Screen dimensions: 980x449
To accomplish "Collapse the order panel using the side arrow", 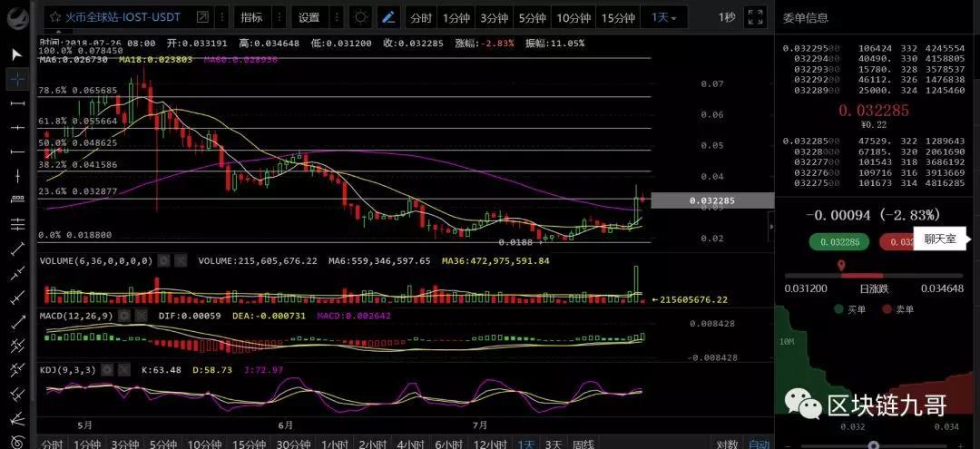I will coord(770,227).
